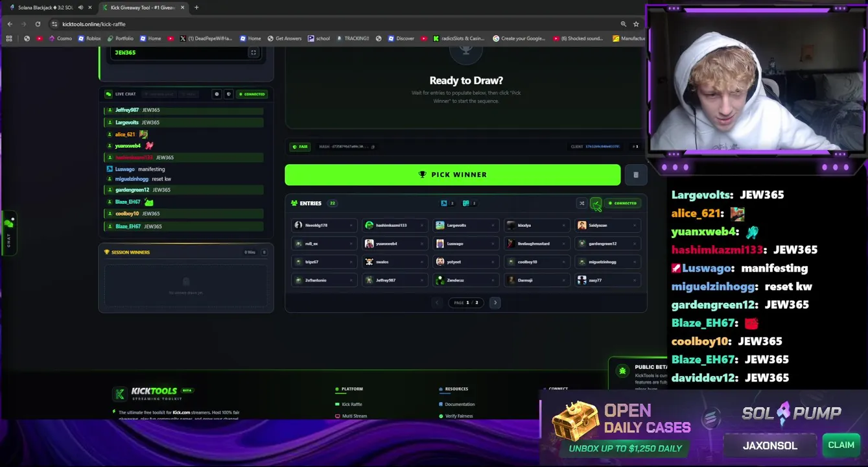Open the TRACKING!! bookmark
This screenshot has height=467, width=868.
[x=353, y=38]
